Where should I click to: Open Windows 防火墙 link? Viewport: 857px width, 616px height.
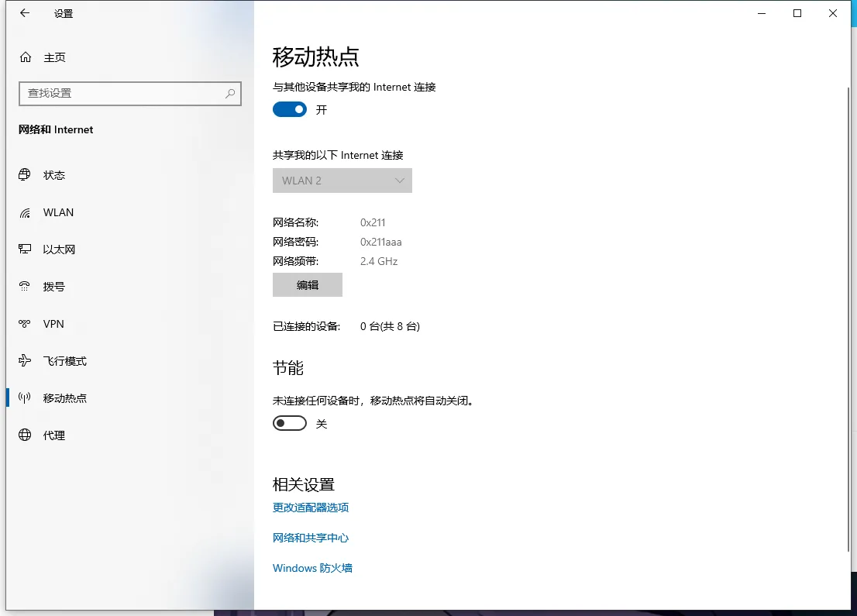pos(312,568)
